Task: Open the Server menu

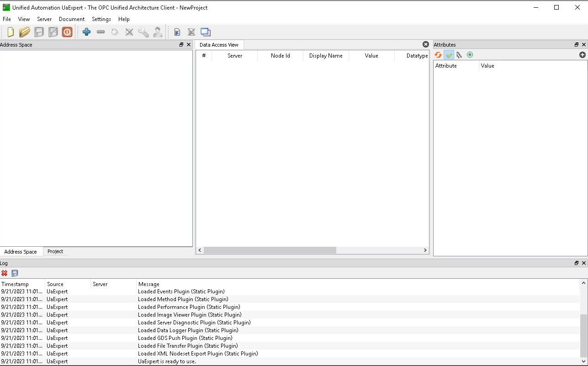Action: tap(44, 19)
